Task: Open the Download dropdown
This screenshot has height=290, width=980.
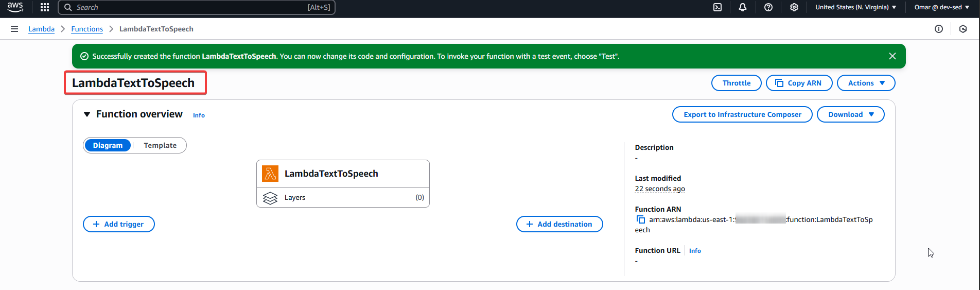Action: [x=851, y=114]
